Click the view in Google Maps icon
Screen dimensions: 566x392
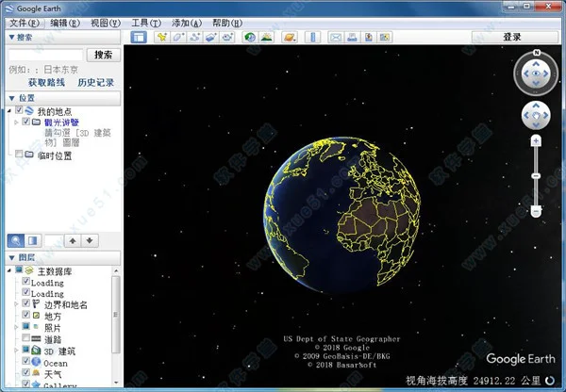385,37
